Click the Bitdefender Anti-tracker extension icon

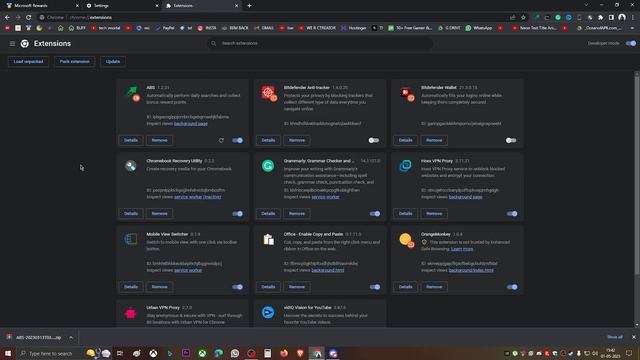pos(269,94)
